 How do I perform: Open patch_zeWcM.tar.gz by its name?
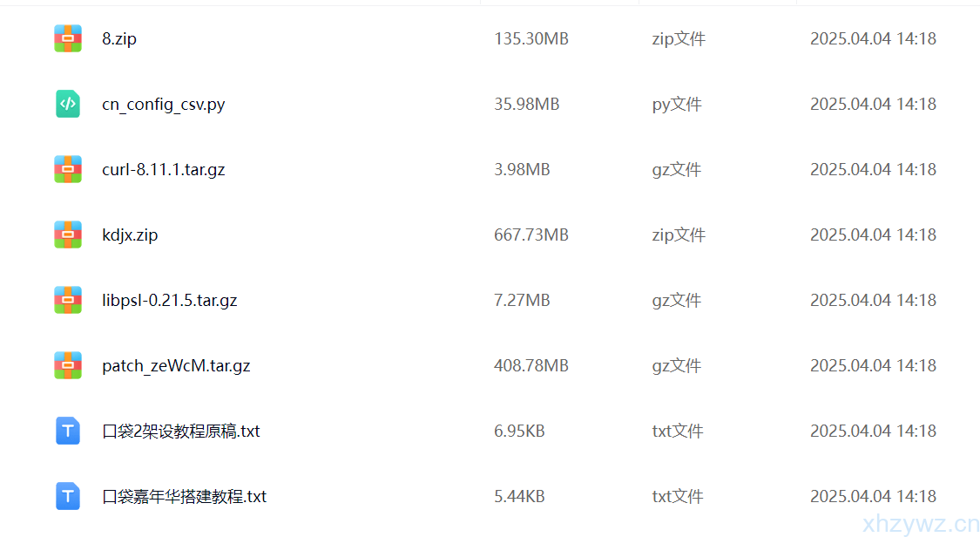tap(176, 366)
